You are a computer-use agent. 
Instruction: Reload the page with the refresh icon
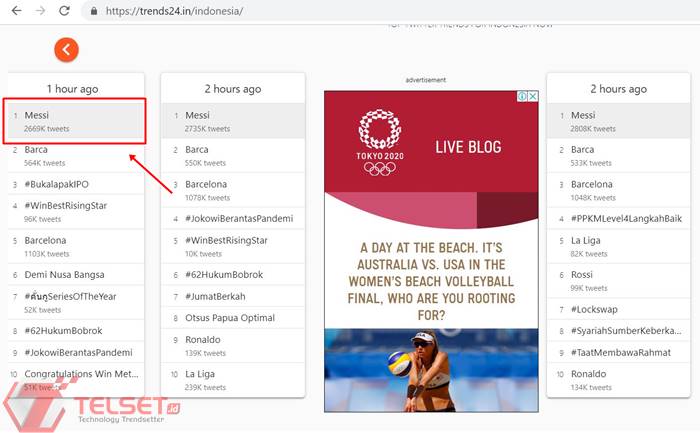tap(65, 11)
